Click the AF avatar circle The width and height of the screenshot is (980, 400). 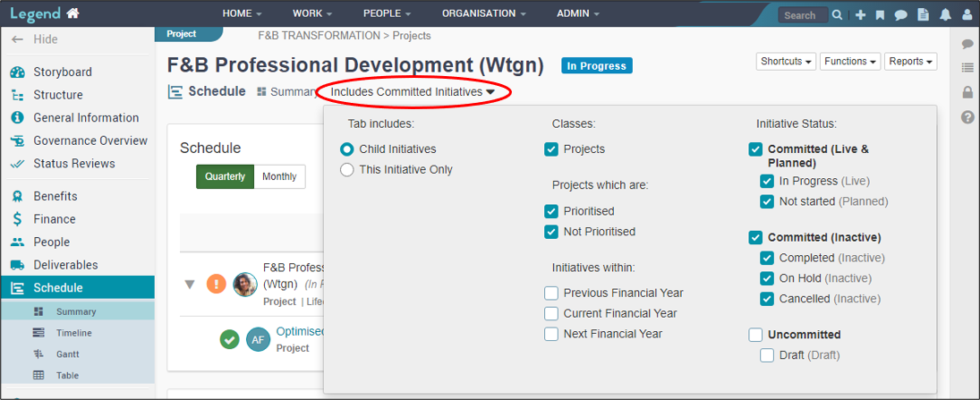258,339
